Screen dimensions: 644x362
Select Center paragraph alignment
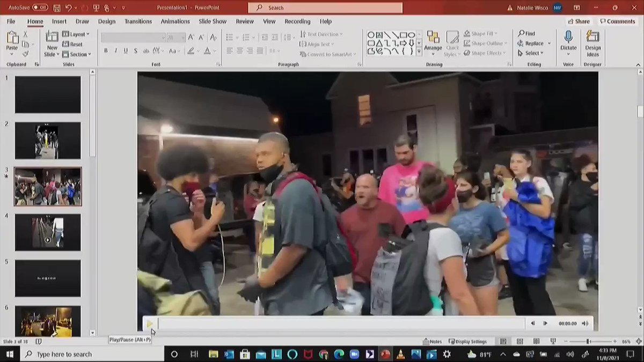click(239, 51)
